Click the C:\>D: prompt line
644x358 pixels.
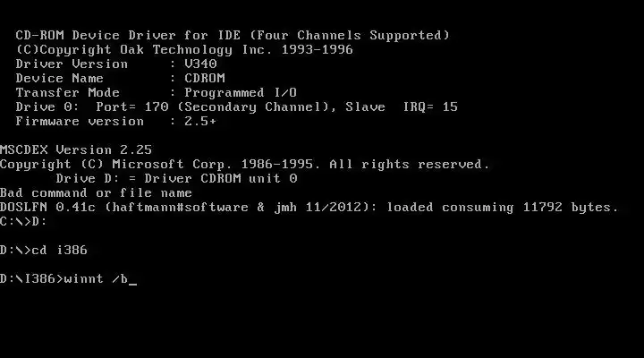coord(23,222)
